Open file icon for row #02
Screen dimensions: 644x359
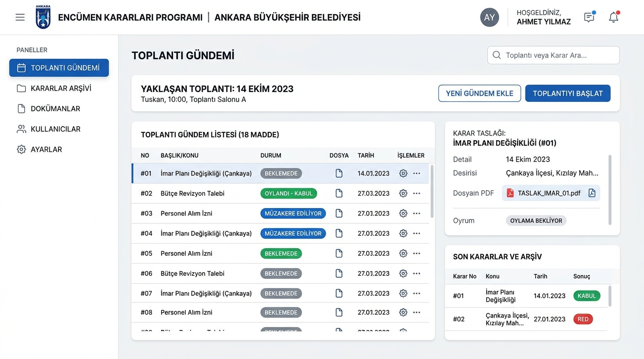(x=339, y=194)
